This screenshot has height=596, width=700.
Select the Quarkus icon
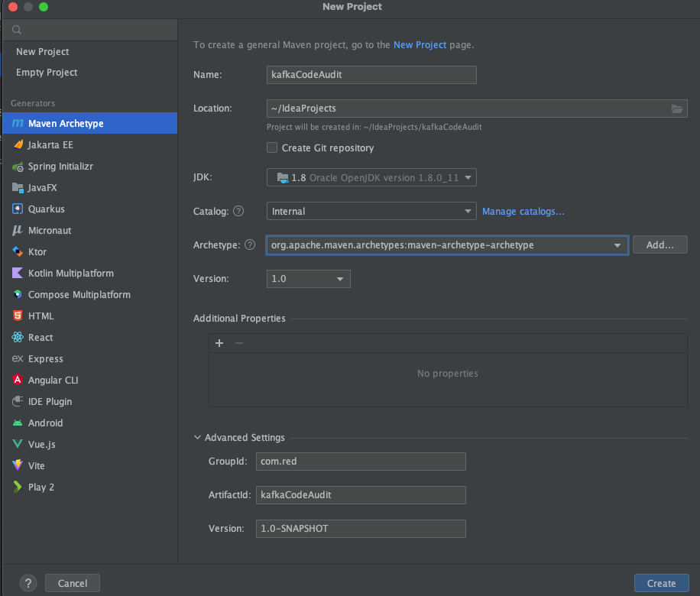pyautogui.click(x=18, y=209)
